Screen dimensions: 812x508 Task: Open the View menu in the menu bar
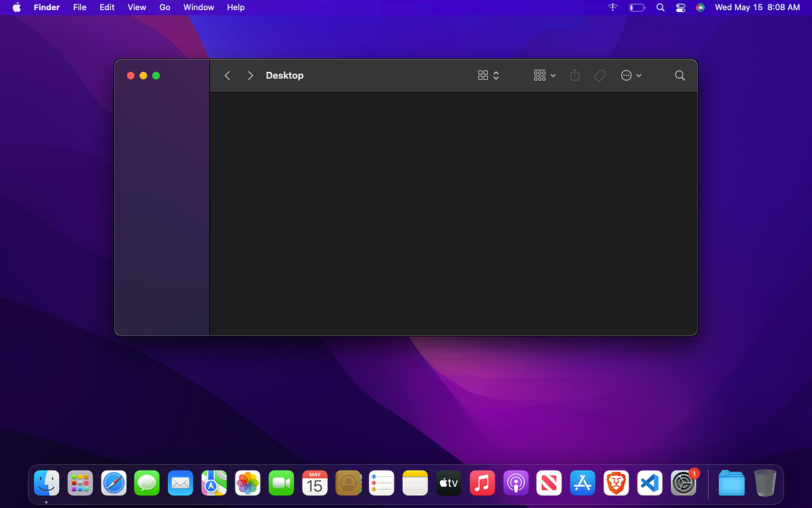[137, 7]
